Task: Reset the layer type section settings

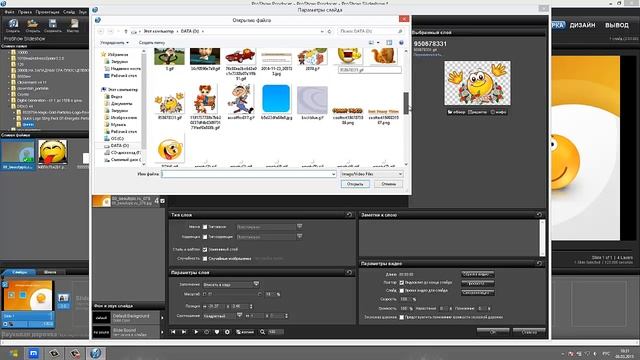Action: point(349,215)
